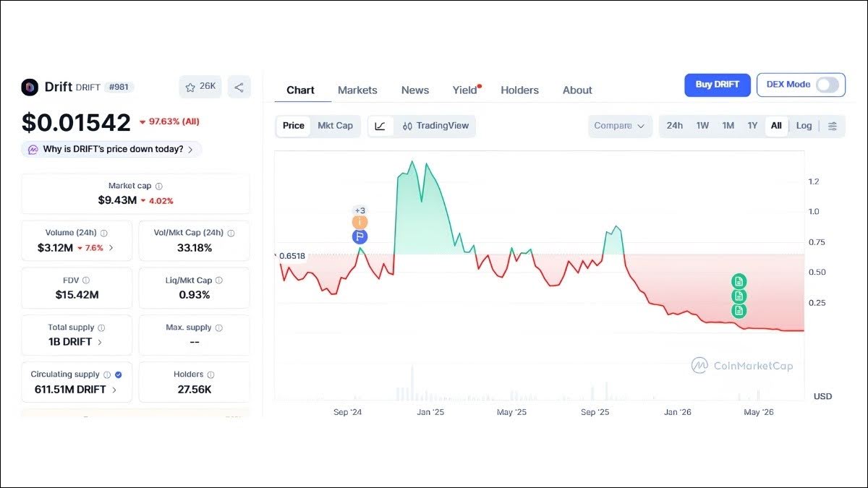This screenshot has width=868, height=488.
Task: Open the Compare dropdown
Action: [x=620, y=126]
